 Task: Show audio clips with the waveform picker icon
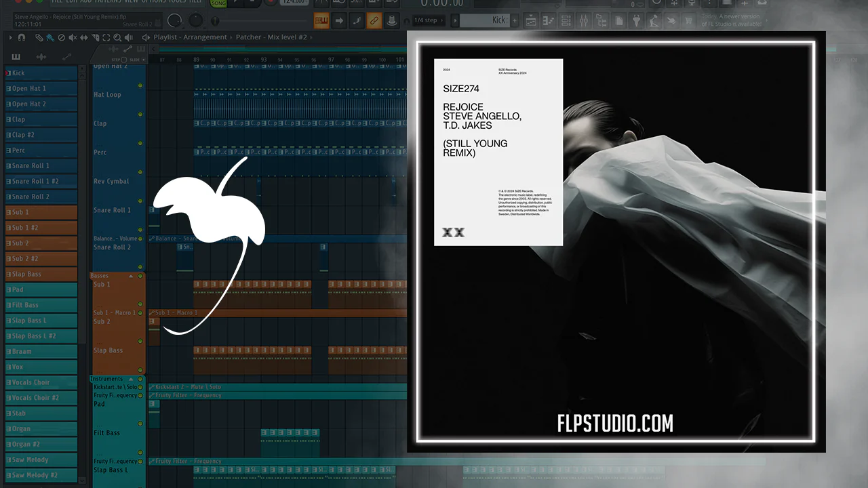(x=41, y=57)
